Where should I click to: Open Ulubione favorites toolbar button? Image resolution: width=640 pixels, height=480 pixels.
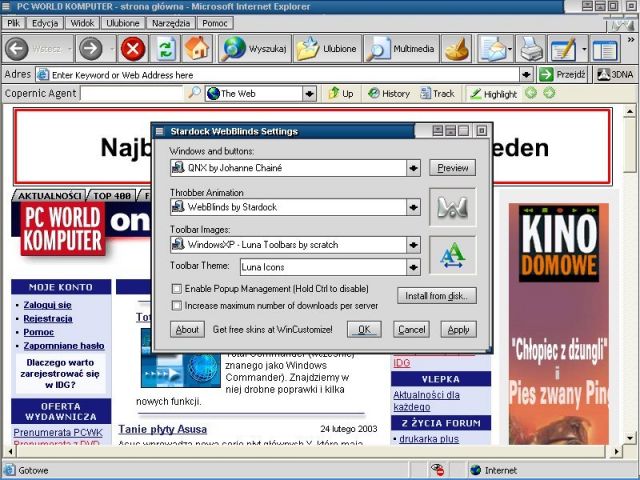coord(327,49)
